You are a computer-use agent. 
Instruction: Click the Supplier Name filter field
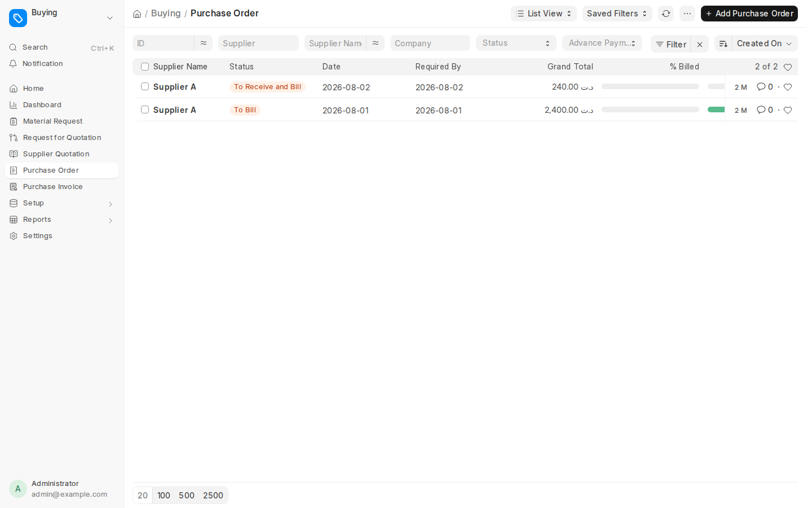(x=336, y=43)
